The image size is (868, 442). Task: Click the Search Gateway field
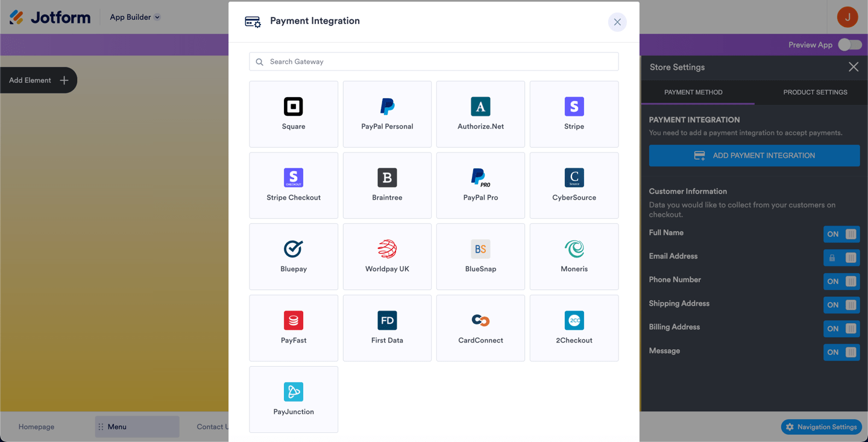tap(434, 62)
